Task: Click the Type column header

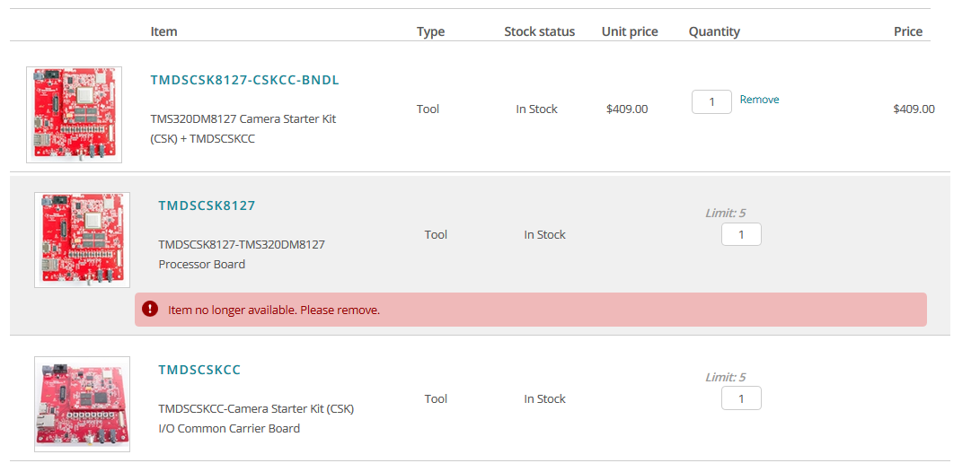Action: (x=430, y=31)
